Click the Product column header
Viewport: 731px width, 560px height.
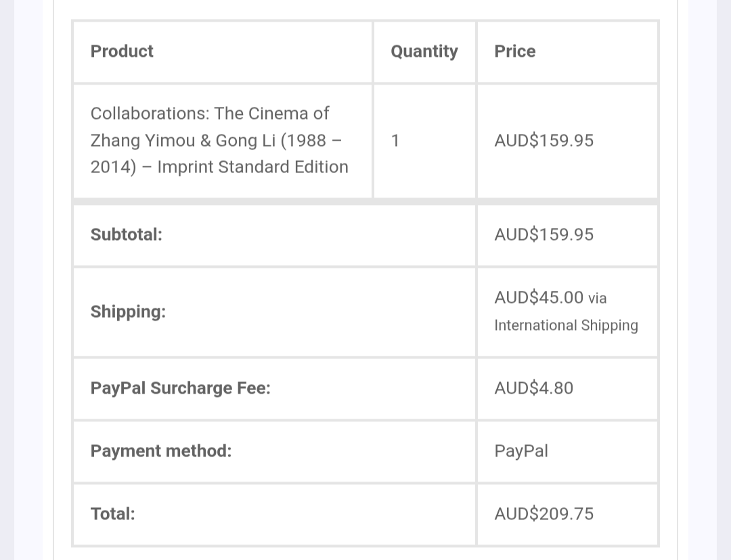(122, 51)
